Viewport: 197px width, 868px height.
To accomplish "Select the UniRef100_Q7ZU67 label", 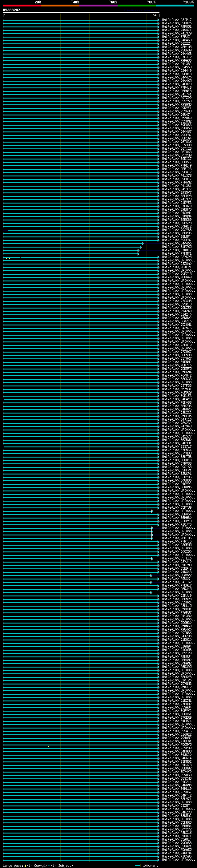I will [176, 351].
